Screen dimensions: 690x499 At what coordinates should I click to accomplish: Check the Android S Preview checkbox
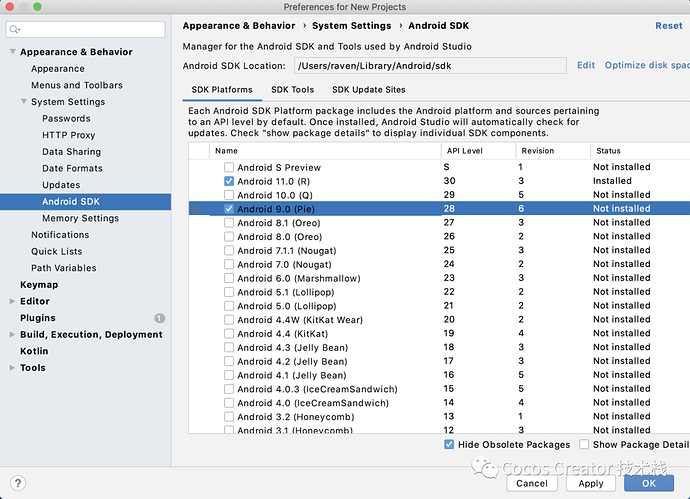[229, 167]
